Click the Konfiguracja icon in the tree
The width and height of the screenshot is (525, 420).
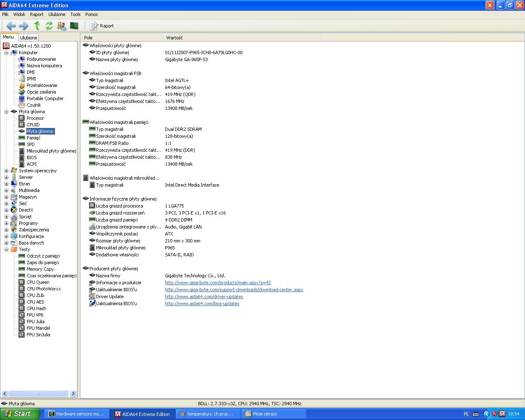[x=14, y=236]
